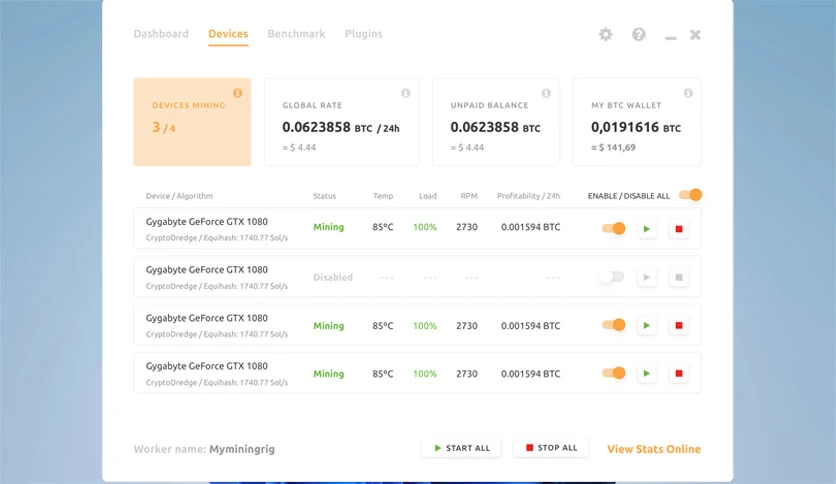Open the settings gear icon

tap(605, 35)
